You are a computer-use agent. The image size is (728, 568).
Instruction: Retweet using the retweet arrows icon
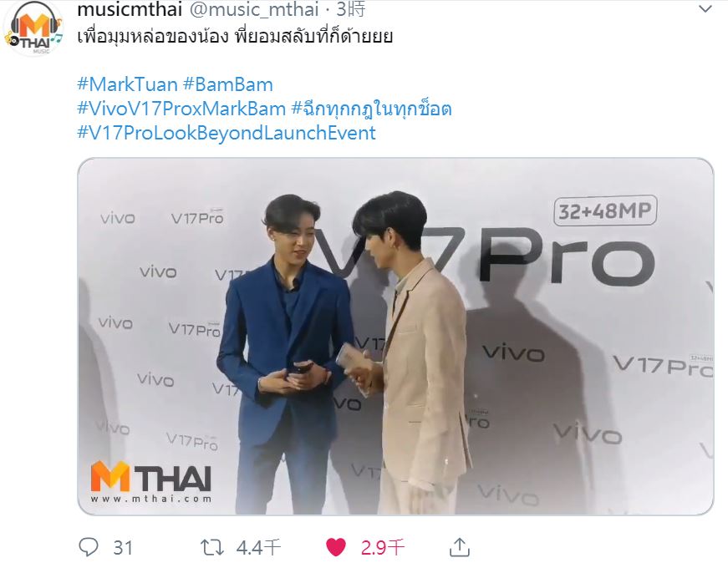click(x=211, y=548)
